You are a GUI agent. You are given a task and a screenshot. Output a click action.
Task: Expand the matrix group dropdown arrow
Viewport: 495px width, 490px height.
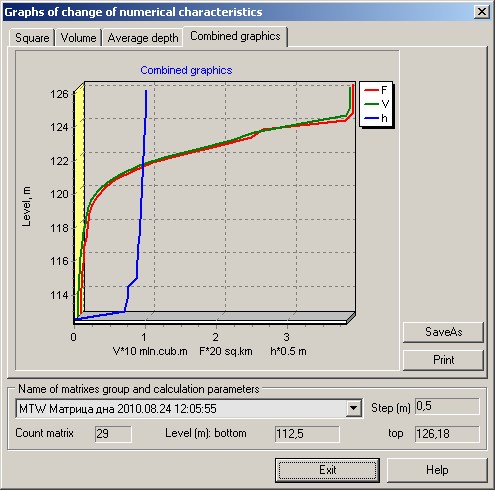353,408
